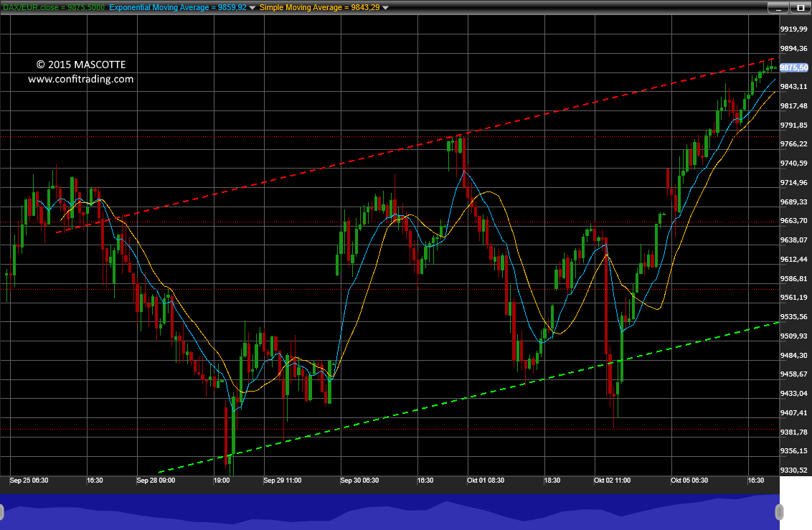Click time axis label Sep 25 08:30
812x530 pixels.
pyautogui.click(x=29, y=481)
